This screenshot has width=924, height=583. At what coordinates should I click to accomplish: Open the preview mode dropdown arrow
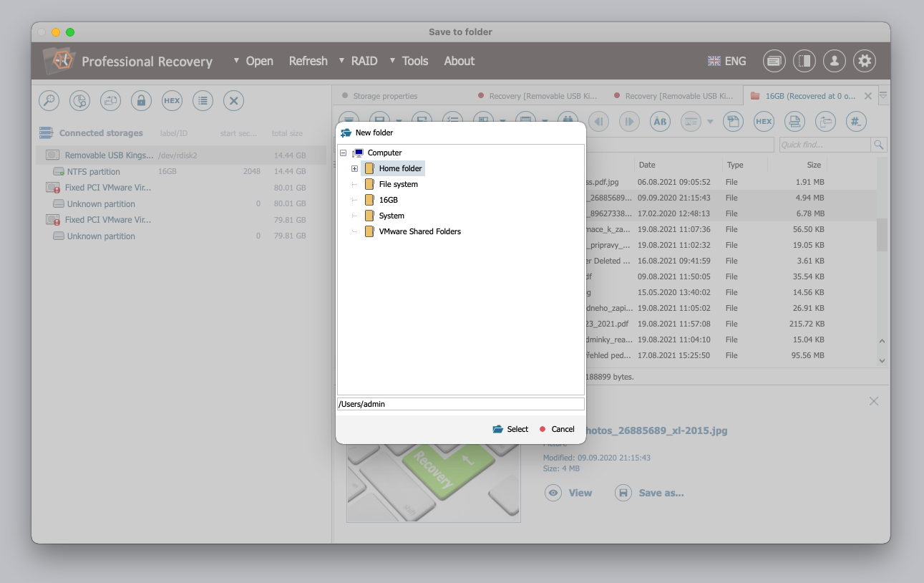pyautogui.click(x=710, y=122)
